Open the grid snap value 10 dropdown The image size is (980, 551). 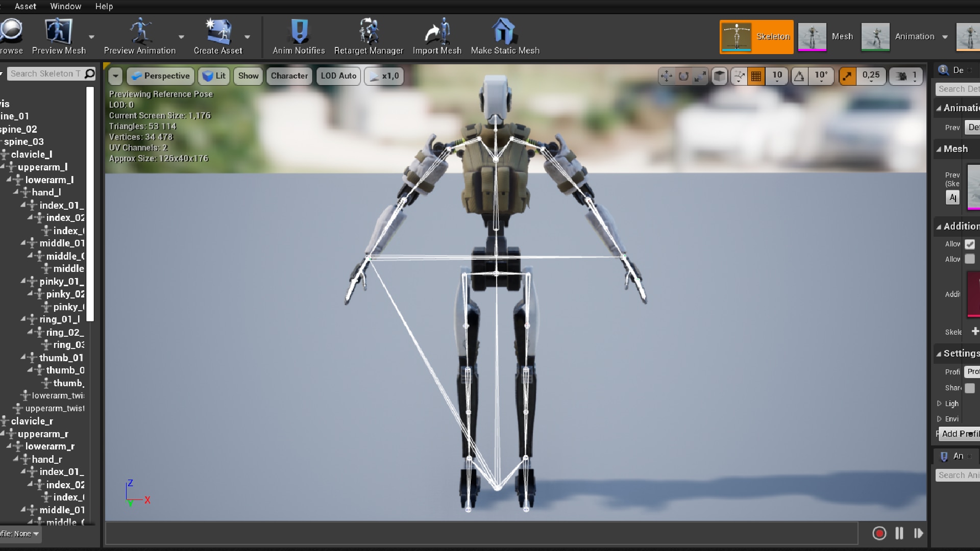coord(777,77)
